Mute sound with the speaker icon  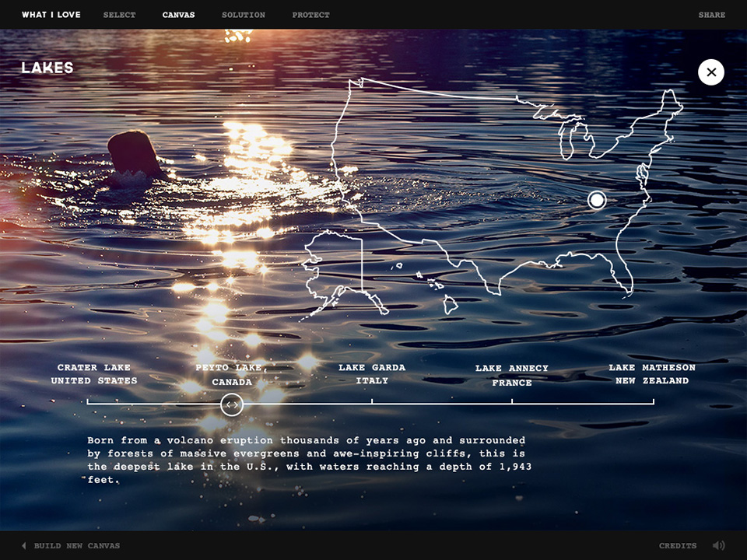pyautogui.click(x=718, y=545)
